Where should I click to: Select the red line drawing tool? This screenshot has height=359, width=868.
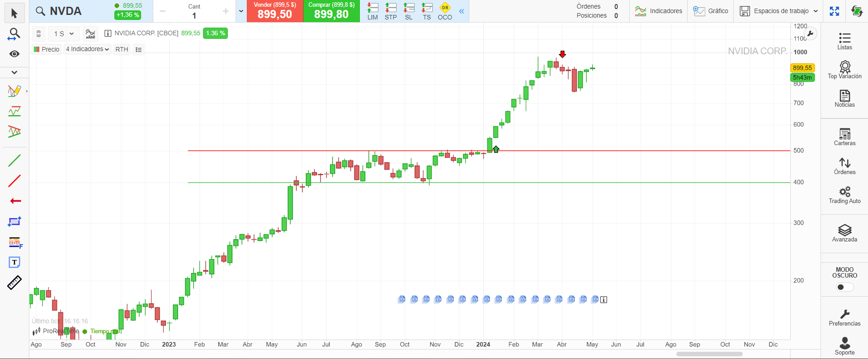pos(14,181)
